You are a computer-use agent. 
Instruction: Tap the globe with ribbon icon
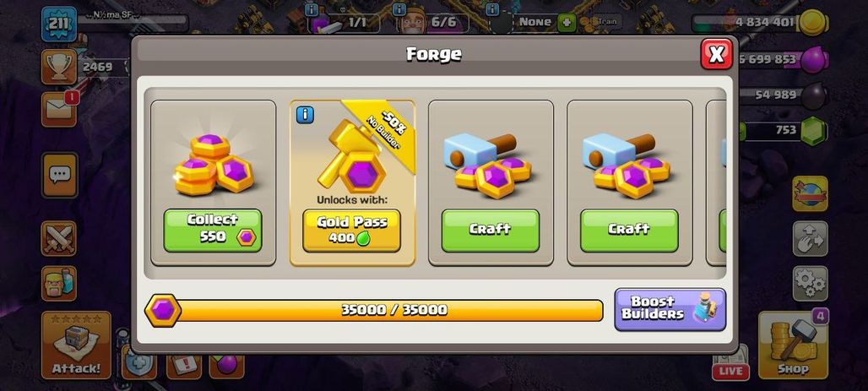[x=810, y=194]
